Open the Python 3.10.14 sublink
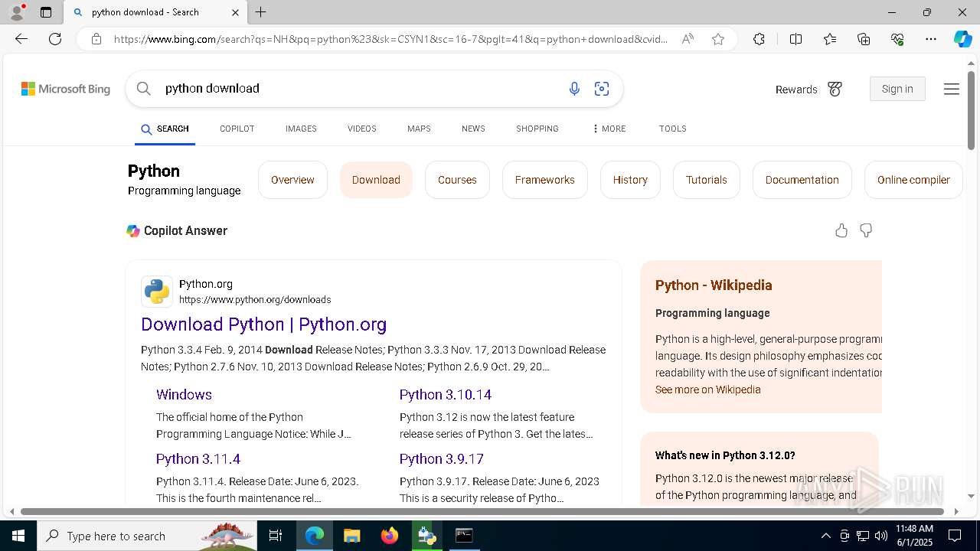980x551 pixels. tap(446, 395)
